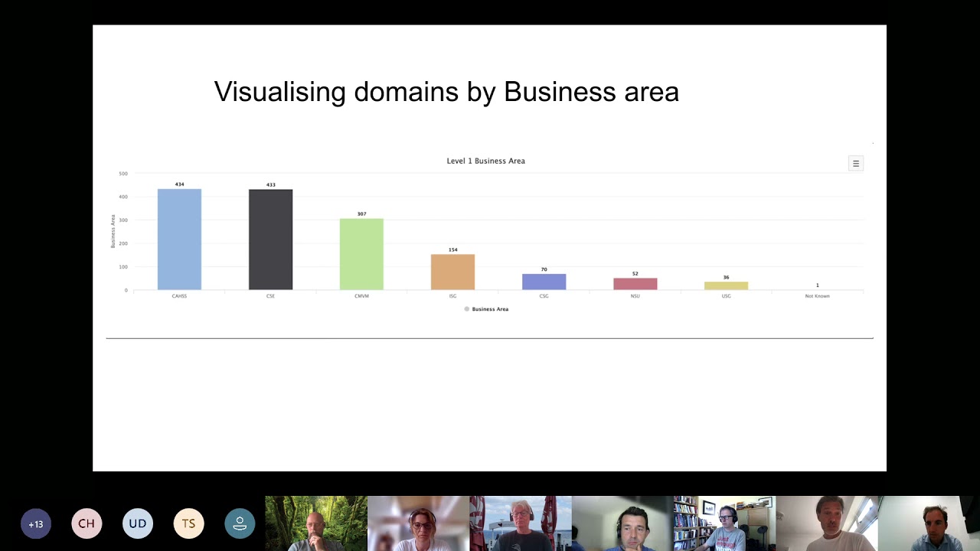Image resolution: width=980 pixels, height=551 pixels.
Task: Click the chart title Level 1 Business Area
Action: tap(485, 161)
